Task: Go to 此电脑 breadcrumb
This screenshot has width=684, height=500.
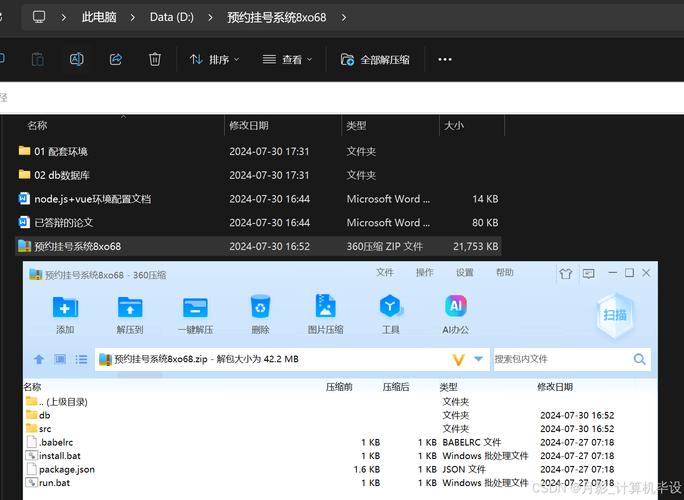Action: [x=99, y=17]
